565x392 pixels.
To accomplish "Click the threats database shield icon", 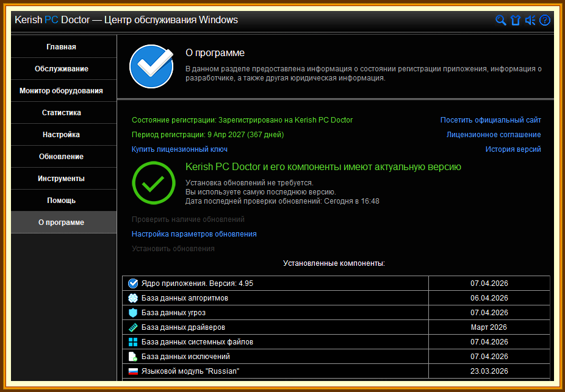I will point(133,313).
